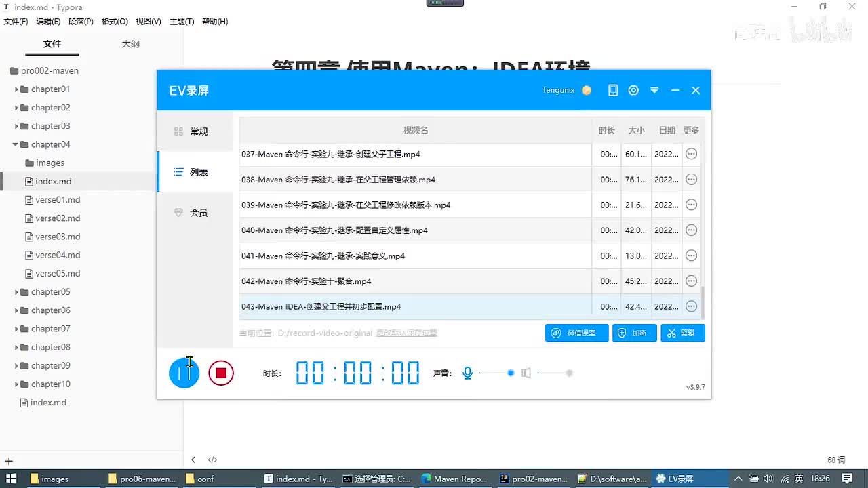Click the 大小 column header
Screen dimensions: 868x488
[636, 130]
